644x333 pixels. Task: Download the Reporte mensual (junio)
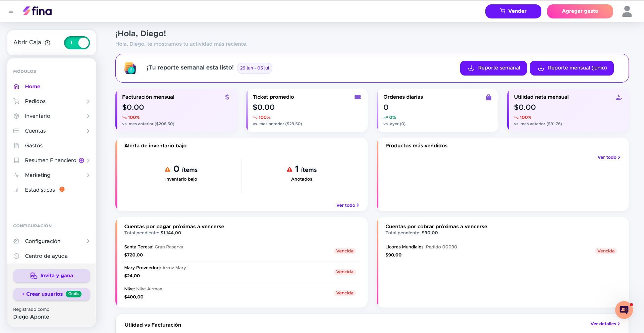[572, 68]
